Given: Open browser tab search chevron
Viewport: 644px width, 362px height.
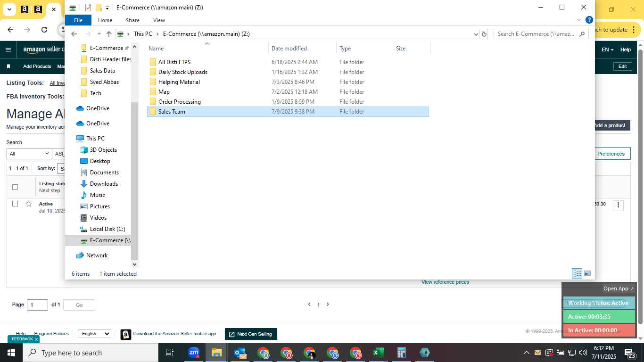Looking at the screenshot, I should [10, 9].
